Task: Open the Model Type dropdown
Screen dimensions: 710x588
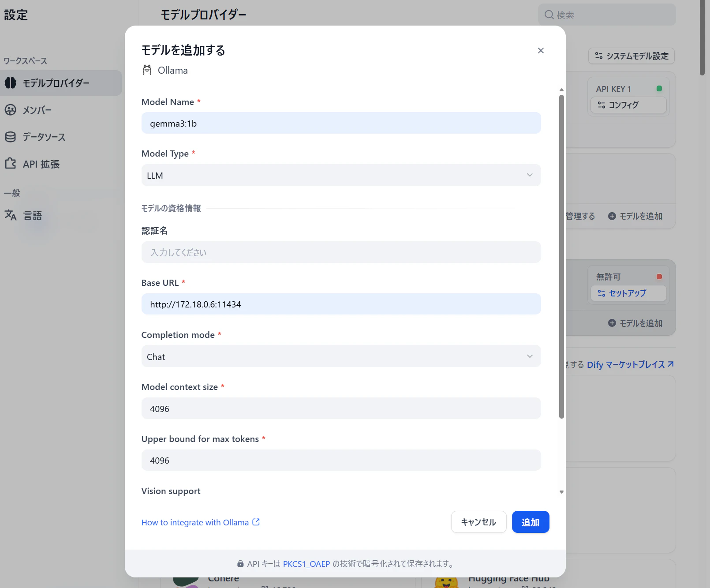Action: pos(341,175)
